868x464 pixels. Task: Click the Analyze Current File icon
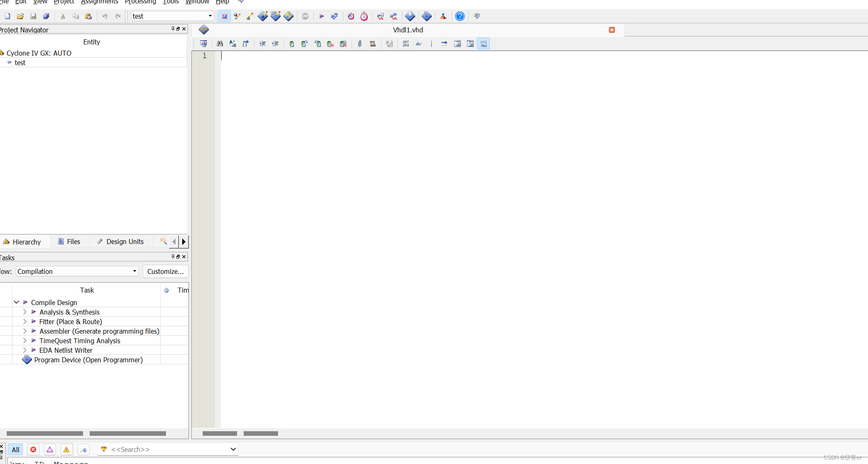pos(389,44)
